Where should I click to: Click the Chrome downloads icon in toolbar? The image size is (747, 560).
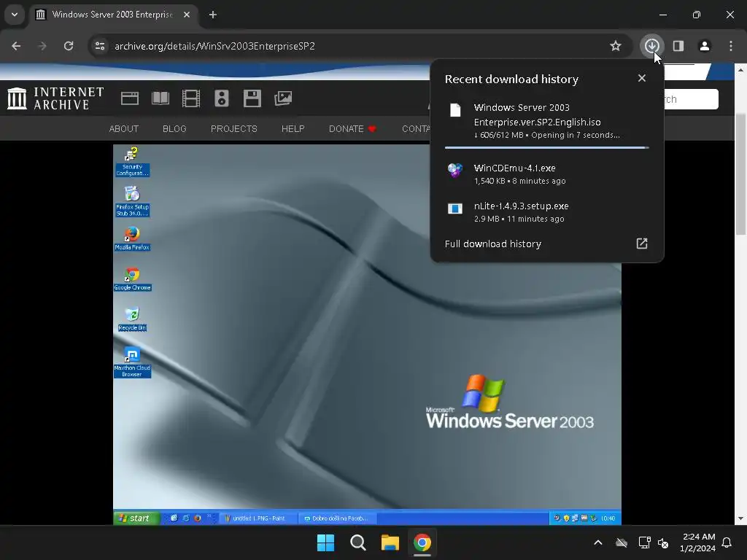pyautogui.click(x=651, y=46)
